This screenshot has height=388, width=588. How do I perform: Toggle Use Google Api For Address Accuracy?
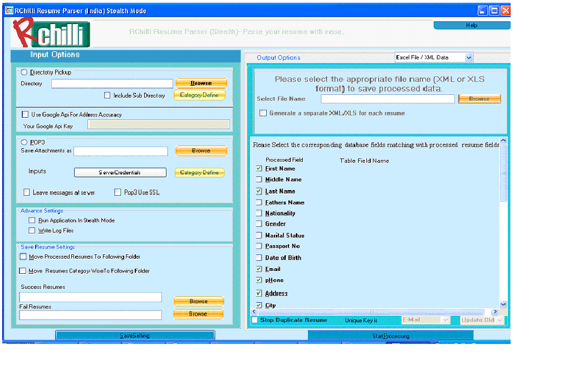[x=25, y=114]
